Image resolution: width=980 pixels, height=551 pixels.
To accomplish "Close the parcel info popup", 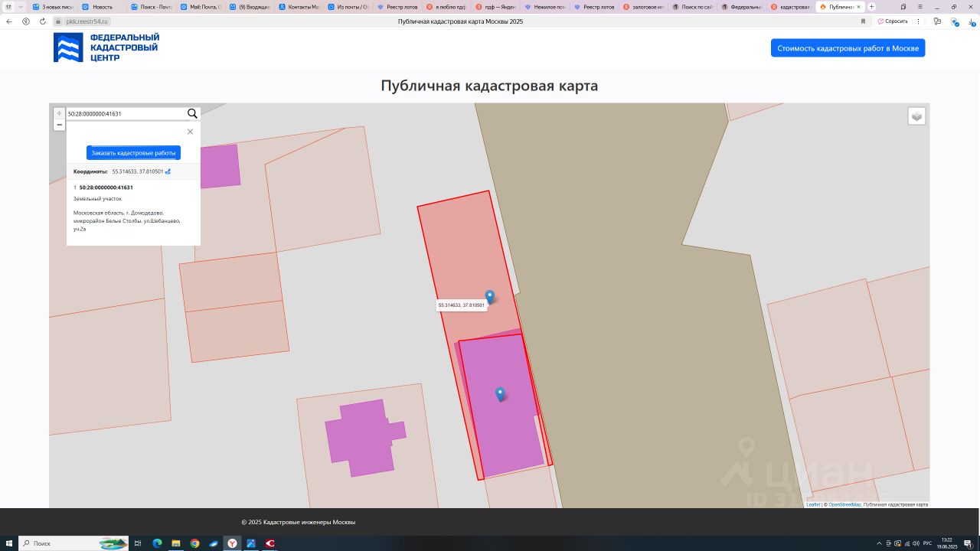I will coord(190,132).
